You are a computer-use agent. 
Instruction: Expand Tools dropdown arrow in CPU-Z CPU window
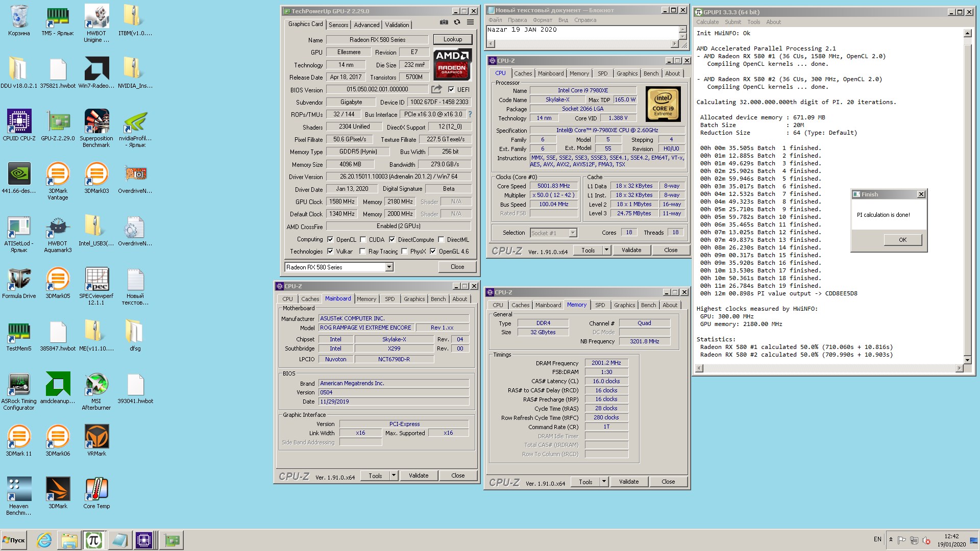(x=606, y=250)
